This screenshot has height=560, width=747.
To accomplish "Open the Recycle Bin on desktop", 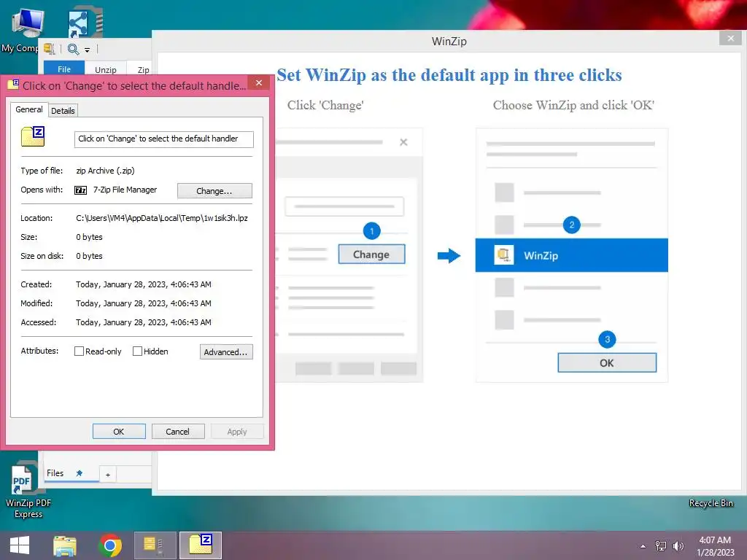I will point(711,503).
